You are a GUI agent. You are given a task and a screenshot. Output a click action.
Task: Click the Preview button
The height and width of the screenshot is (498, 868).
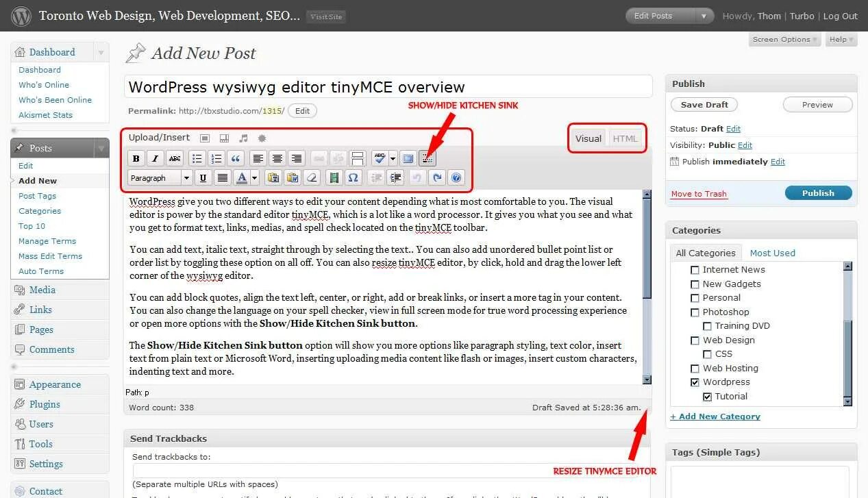[x=817, y=105]
